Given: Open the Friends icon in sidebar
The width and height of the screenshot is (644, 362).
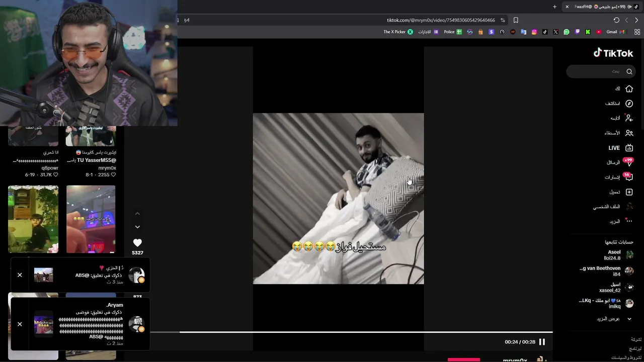Looking at the screenshot, I should [629, 133].
